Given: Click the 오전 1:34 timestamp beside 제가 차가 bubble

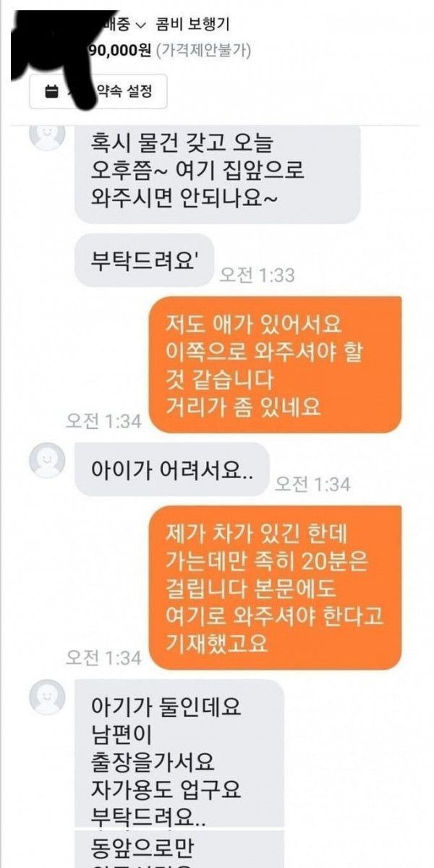Looking at the screenshot, I should pos(103,657).
